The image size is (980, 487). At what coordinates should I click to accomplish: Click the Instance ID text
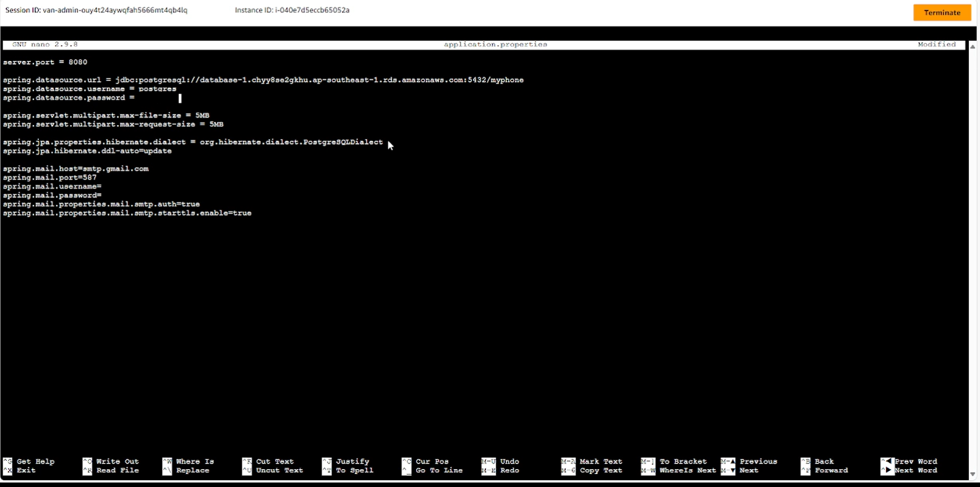click(x=292, y=11)
